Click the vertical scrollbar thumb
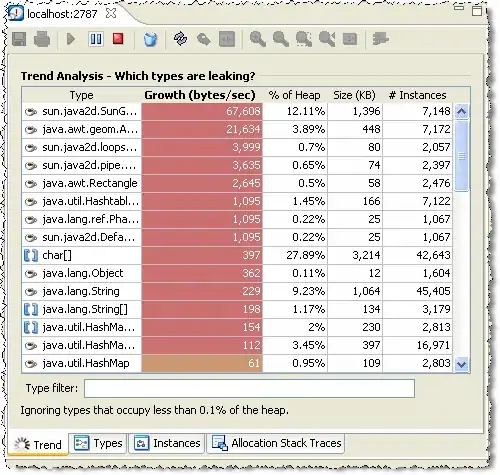Viewport: 500px width, 475px height. pos(461,155)
